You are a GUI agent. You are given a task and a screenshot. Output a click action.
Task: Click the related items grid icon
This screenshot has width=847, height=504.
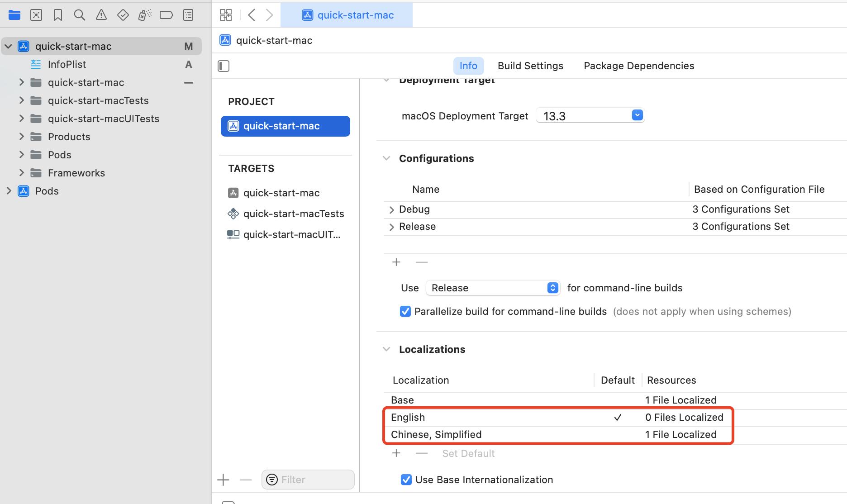point(226,15)
